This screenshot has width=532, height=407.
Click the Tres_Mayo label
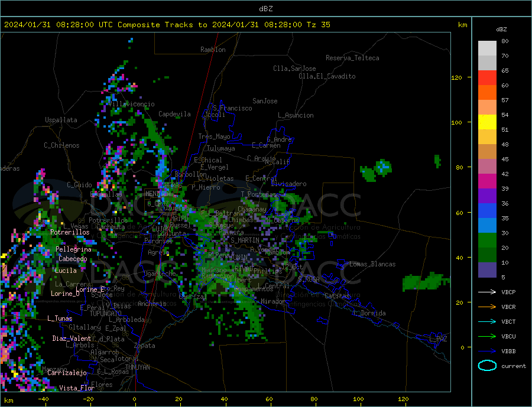[x=214, y=136]
